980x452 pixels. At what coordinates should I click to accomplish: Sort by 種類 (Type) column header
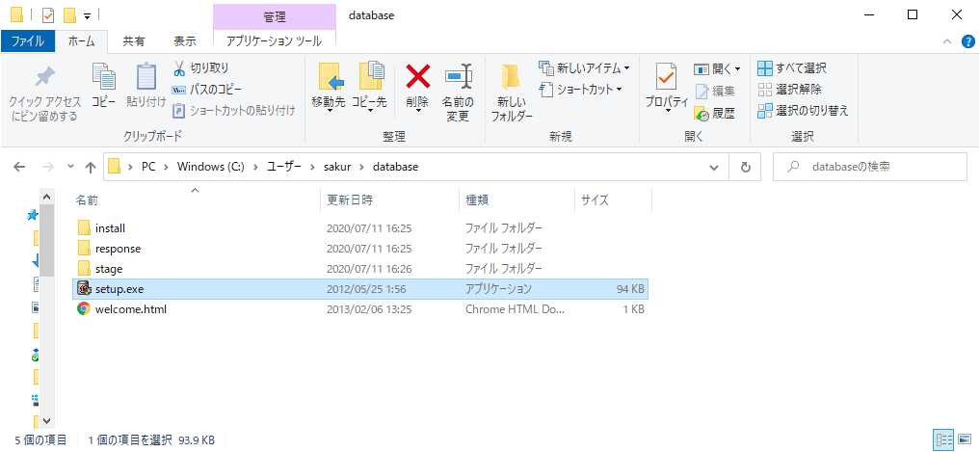coord(516,200)
